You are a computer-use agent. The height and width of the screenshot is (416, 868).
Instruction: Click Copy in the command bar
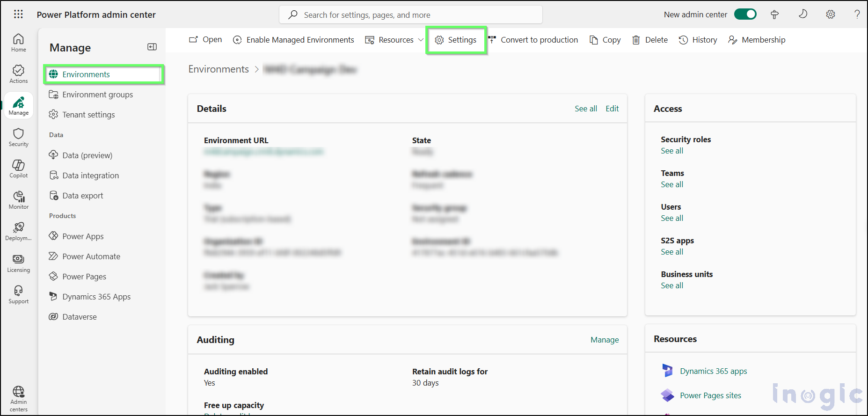click(x=605, y=40)
